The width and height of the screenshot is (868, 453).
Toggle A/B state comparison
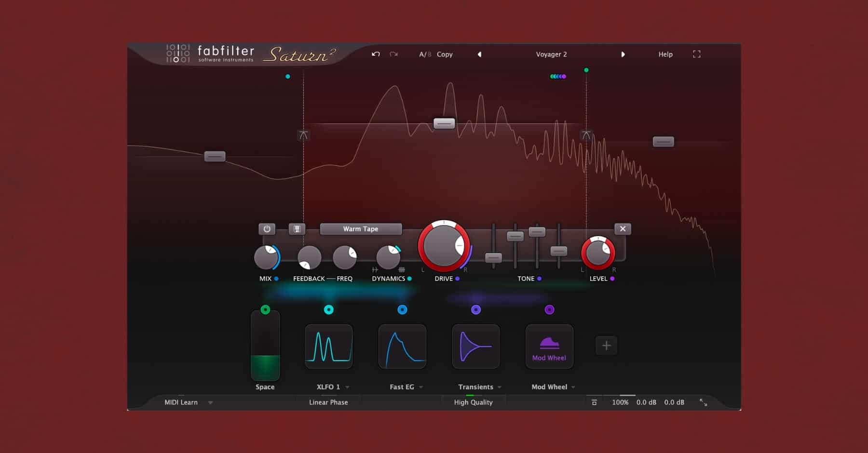[425, 54]
